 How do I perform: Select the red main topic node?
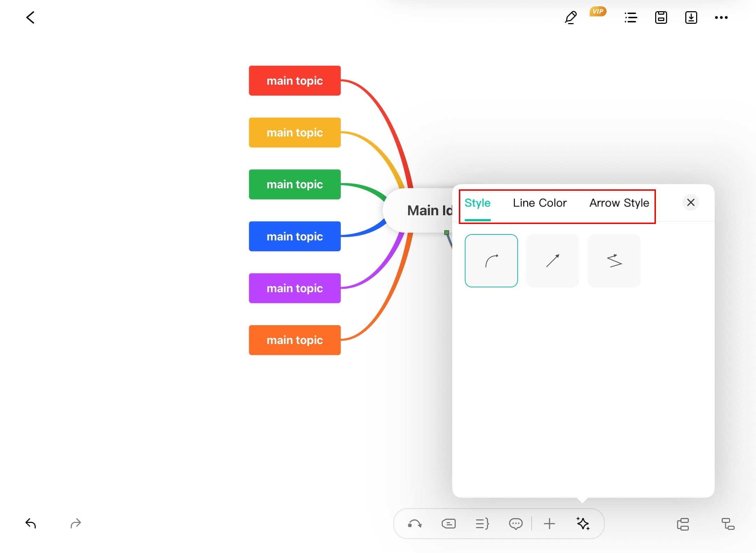[294, 80]
